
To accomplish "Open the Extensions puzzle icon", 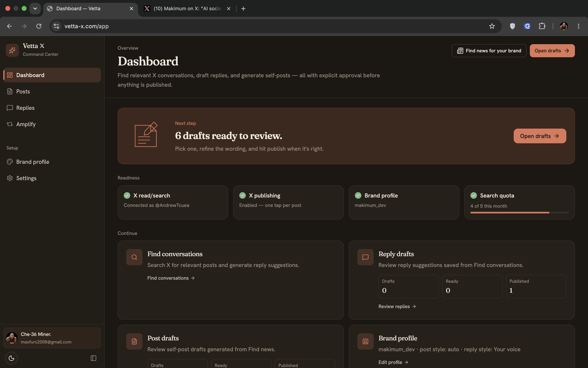I will tap(542, 26).
